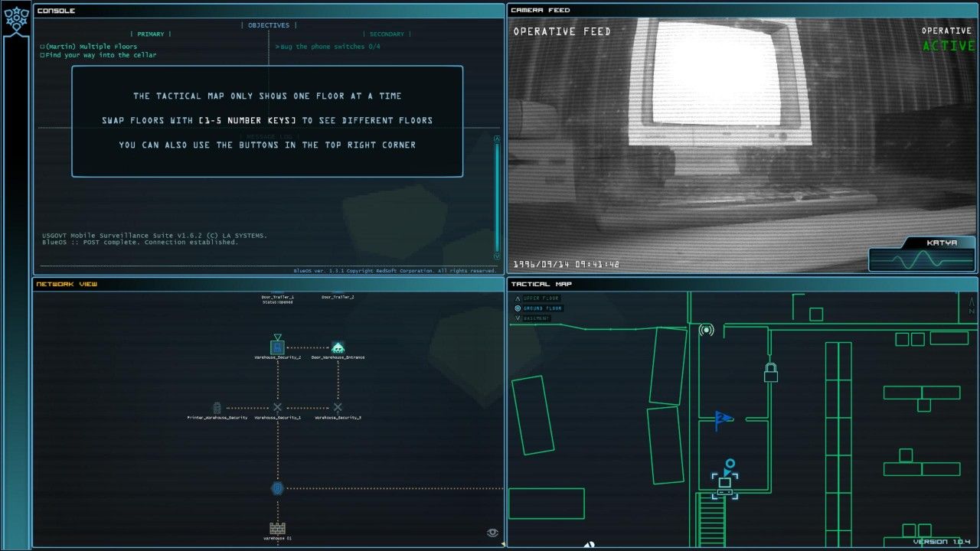Image resolution: width=980 pixels, height=551 pixels.
Task: Check the Multiple Floors primary objective box
Action: (43, 47)
